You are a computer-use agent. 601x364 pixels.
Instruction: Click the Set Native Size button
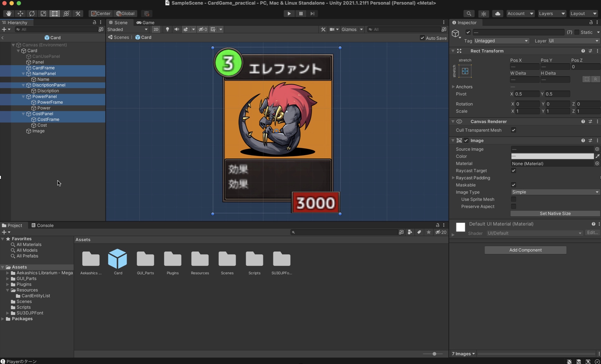(x=555, y=213)
